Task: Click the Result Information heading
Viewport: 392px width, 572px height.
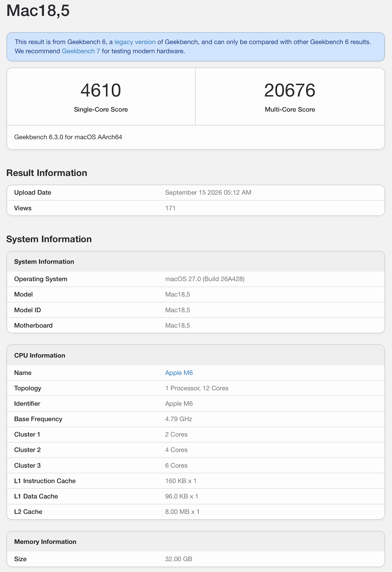Action: coord(47,173)
